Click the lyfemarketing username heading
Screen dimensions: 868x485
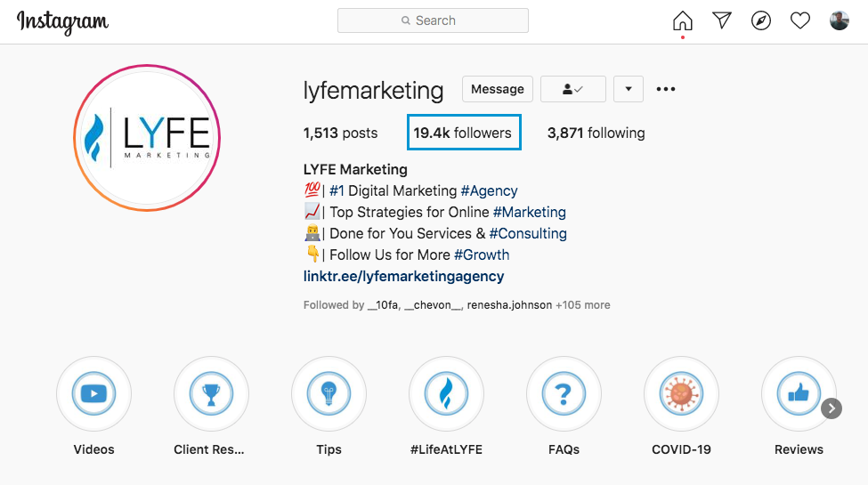pos(374,90)
